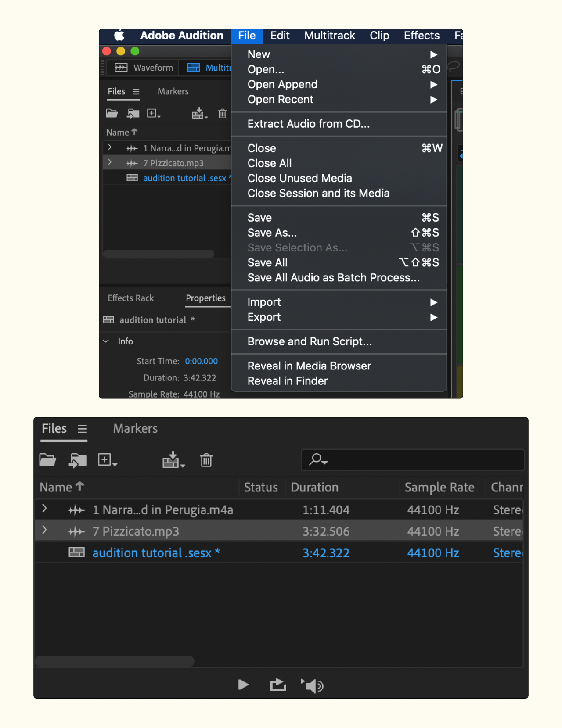Expand the Import submenu
Image resolution: width=562 pixels, height=728 pixels.
[x=339, y=302]
